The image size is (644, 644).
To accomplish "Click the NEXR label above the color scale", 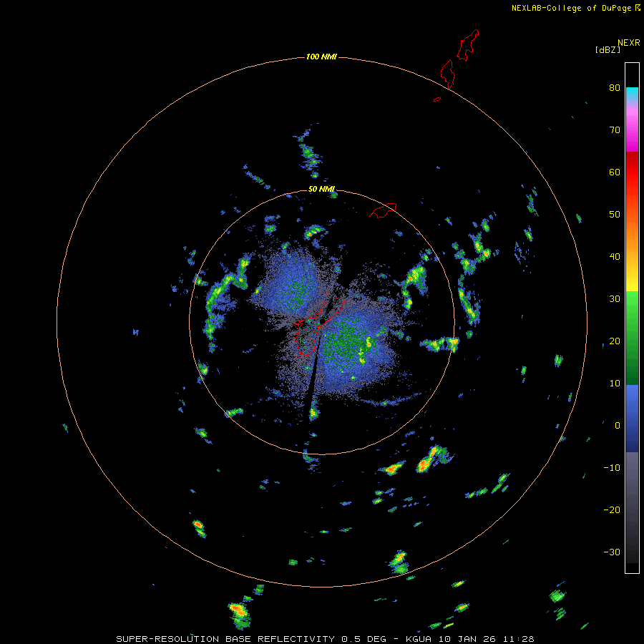I will (x=628, y=43).
